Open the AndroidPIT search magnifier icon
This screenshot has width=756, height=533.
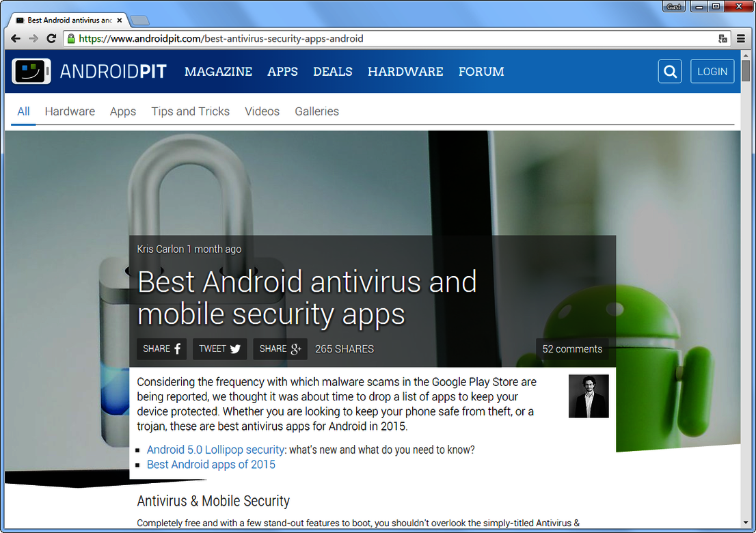(x=669, y=71)
